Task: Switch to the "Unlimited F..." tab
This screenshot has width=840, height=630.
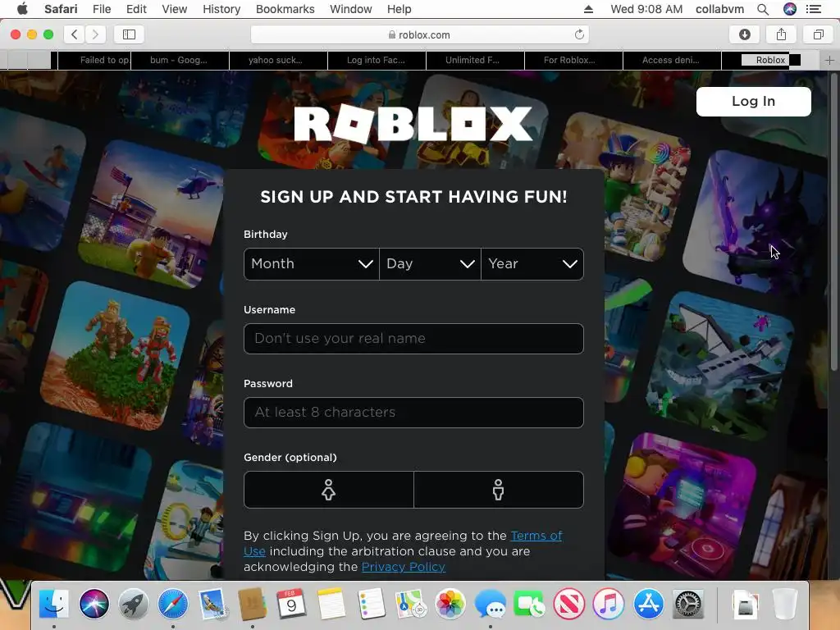Action: [x=476, y=60]
